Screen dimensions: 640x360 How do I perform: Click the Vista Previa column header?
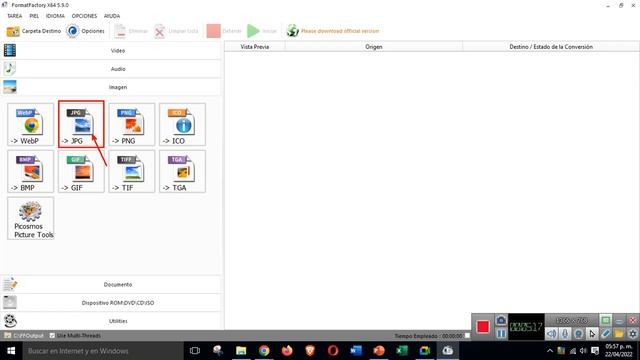point(255,47)
